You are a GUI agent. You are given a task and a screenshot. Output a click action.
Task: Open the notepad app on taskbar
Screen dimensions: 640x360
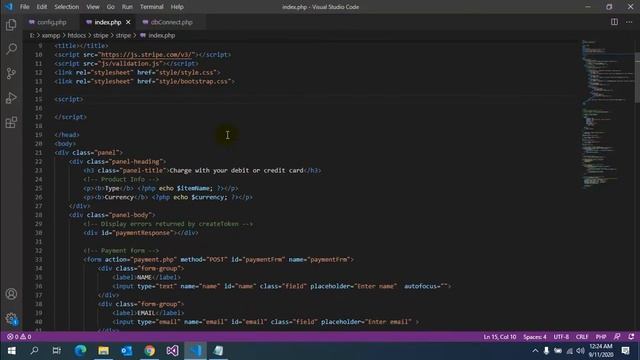[x=218, y=351]
